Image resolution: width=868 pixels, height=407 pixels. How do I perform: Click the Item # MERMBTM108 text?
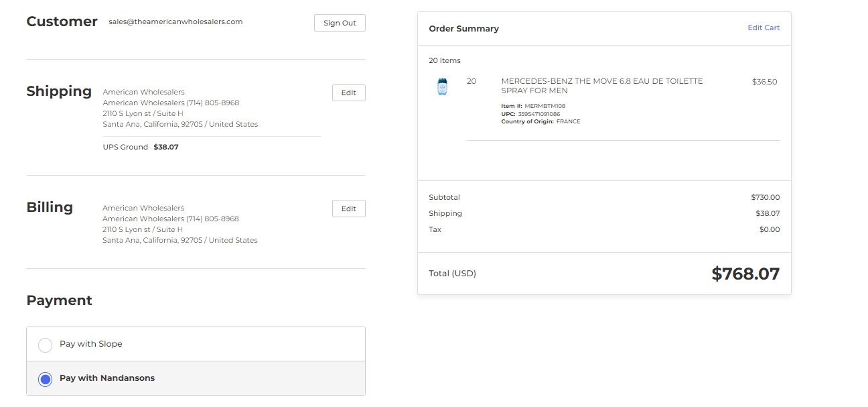533,106
